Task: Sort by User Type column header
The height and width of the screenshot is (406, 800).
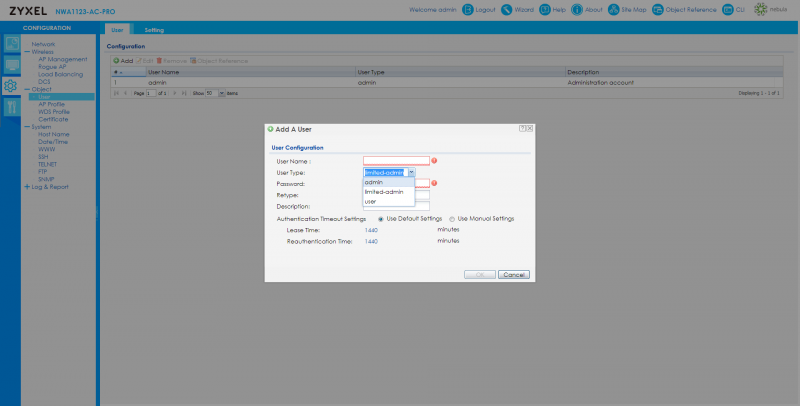Action: pos(461,72)
